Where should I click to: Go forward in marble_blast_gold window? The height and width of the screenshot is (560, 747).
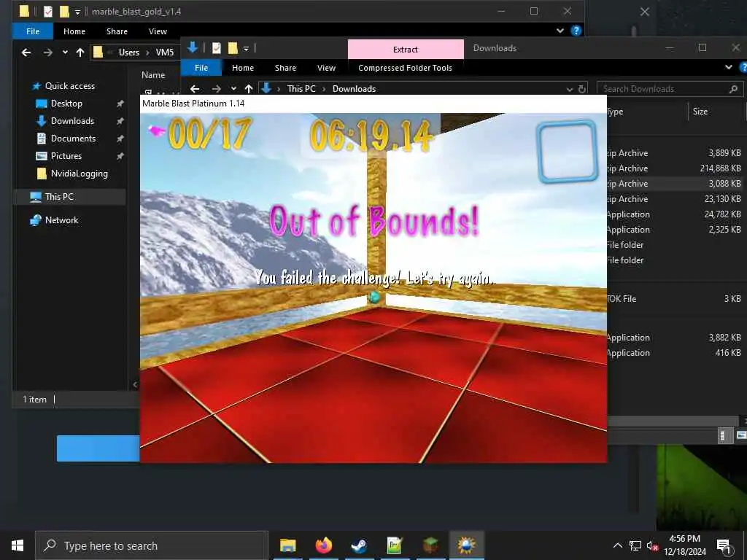(47, 52)
